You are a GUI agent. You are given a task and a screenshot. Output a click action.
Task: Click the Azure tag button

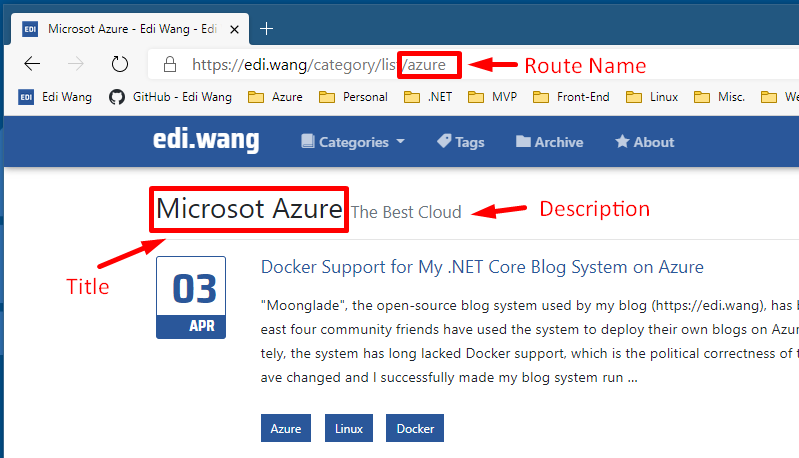pos(286,428)
